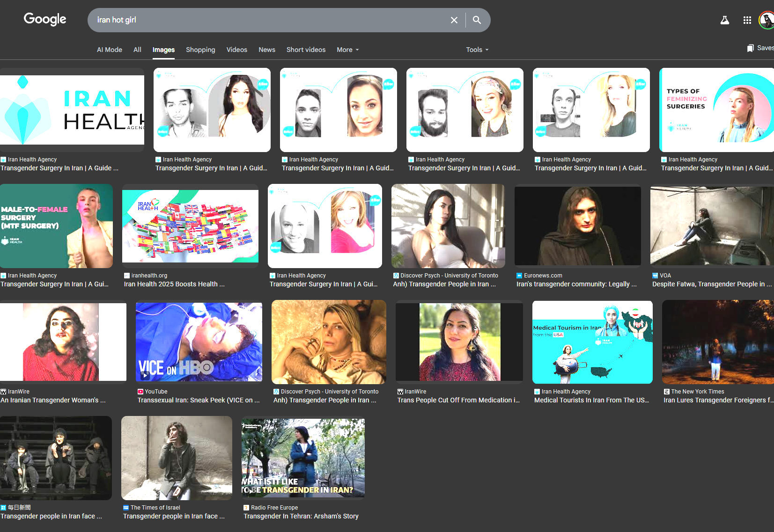Expand the More dropdown
This screenshot has height=532, width=774.
pos(348,50)
